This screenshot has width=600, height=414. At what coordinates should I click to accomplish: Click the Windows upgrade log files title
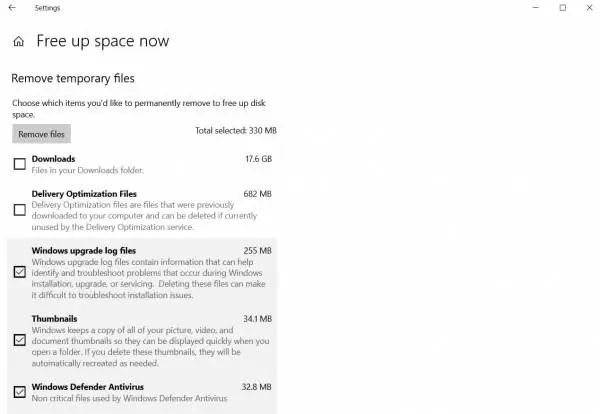[x=84, y=251]
